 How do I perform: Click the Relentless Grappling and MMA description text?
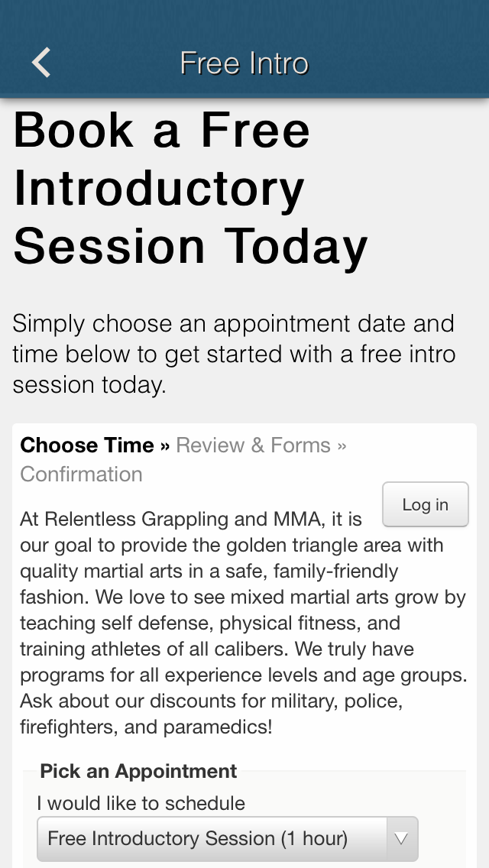pos(191,520)
